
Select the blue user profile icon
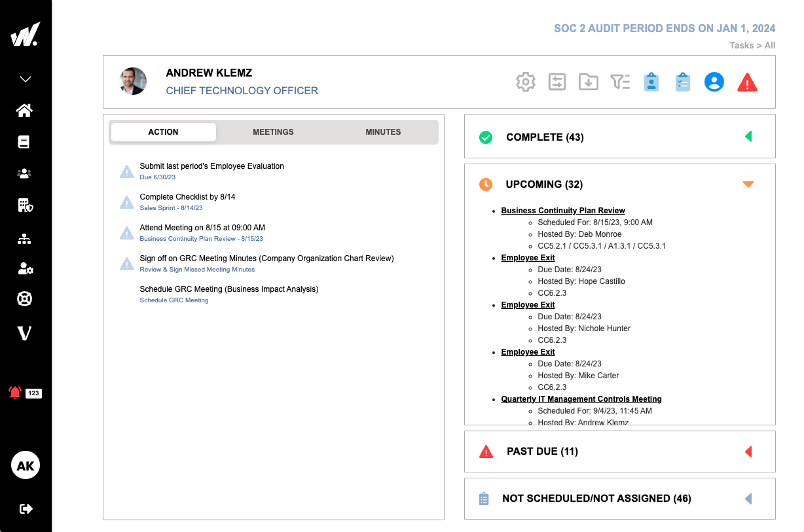pos(714,82)
